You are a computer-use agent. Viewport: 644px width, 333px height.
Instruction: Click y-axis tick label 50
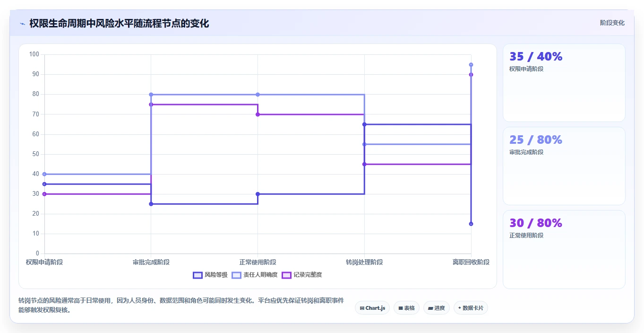(x=36, y=154)
